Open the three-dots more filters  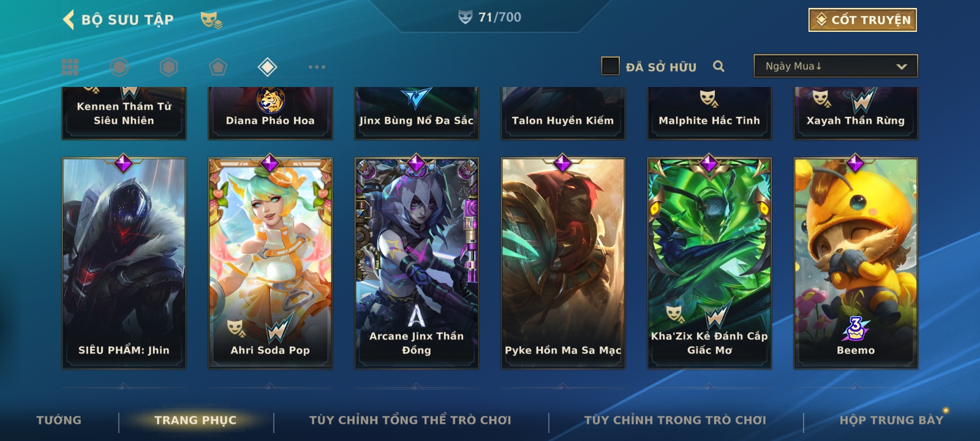click(317, 67)
